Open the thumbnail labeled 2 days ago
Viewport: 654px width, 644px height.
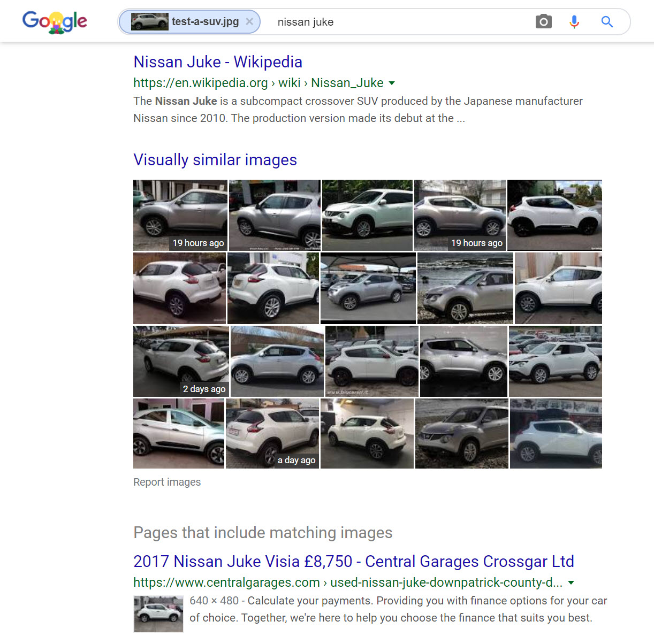(181, 361)
